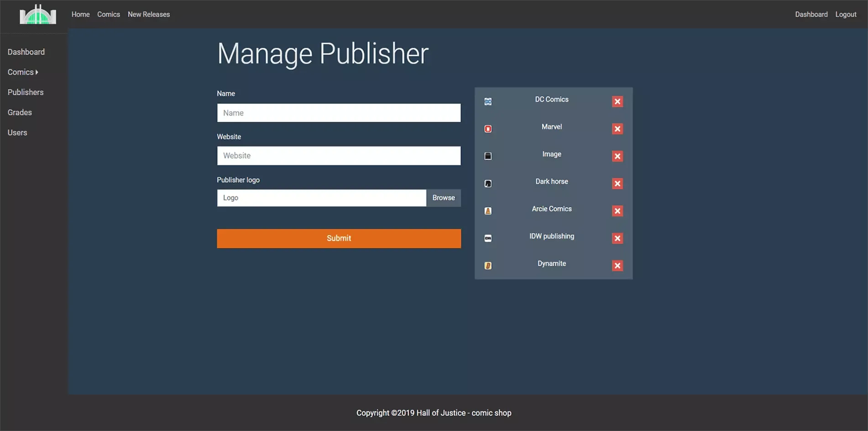The height and width of the screenshot is (431, 868).
Task: Click the copyright footer text
Action: click(434, 413)
